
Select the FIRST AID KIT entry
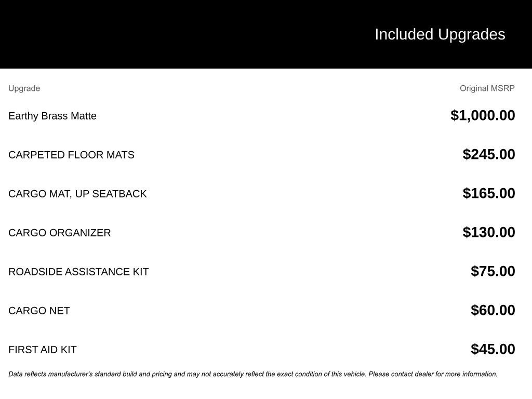point(43,350)
